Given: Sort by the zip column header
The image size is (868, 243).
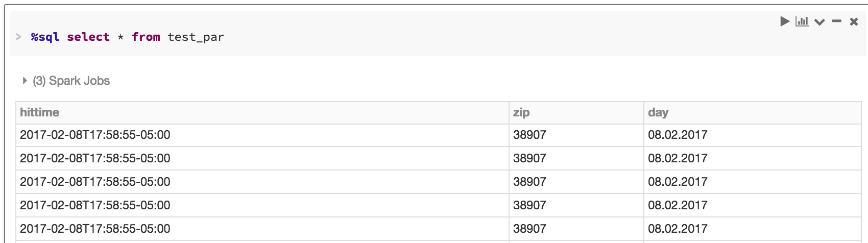Looking at the screenshot, I should (521, 112).
